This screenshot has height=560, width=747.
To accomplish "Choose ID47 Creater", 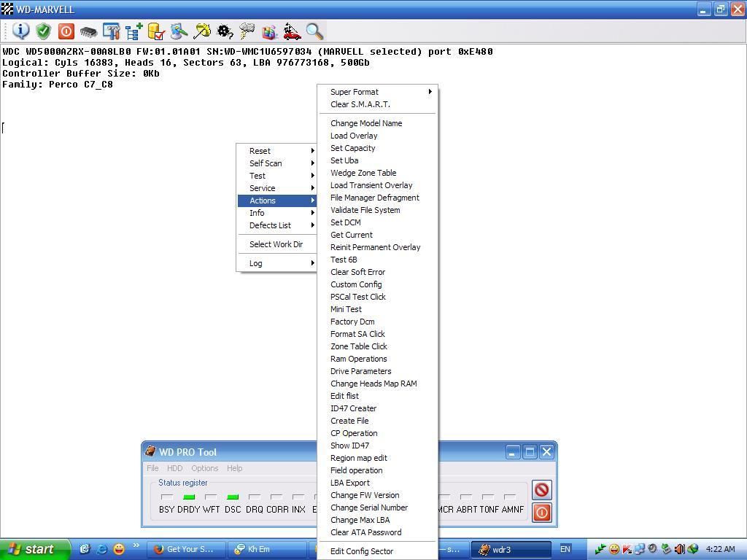I will point(378,408).
